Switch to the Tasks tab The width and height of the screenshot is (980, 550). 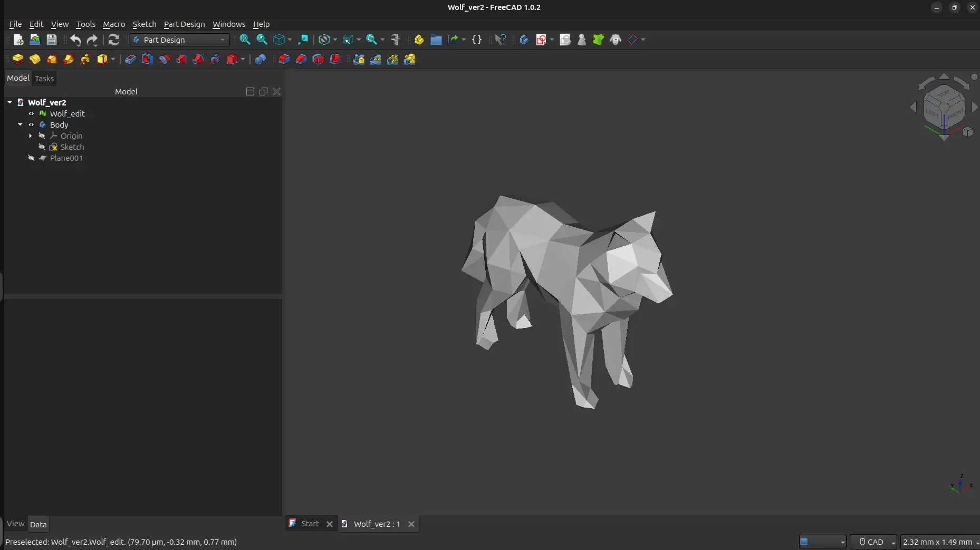(44, 79)
